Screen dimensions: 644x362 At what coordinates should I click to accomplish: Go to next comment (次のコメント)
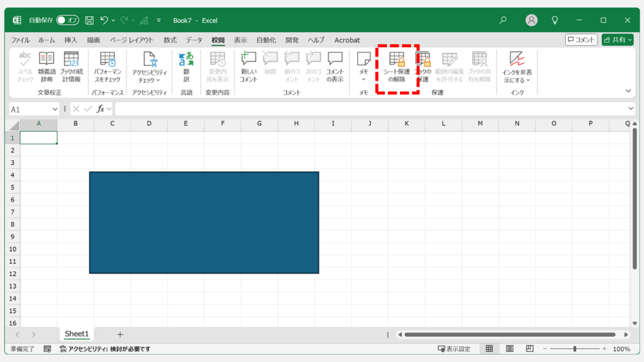click(313, 67)
